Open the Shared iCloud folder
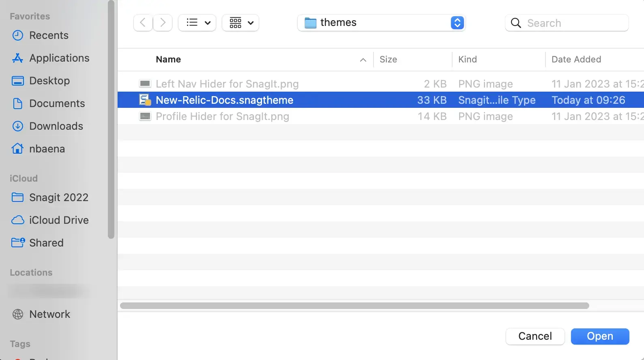Screen dimensions: 644x360 46,243
